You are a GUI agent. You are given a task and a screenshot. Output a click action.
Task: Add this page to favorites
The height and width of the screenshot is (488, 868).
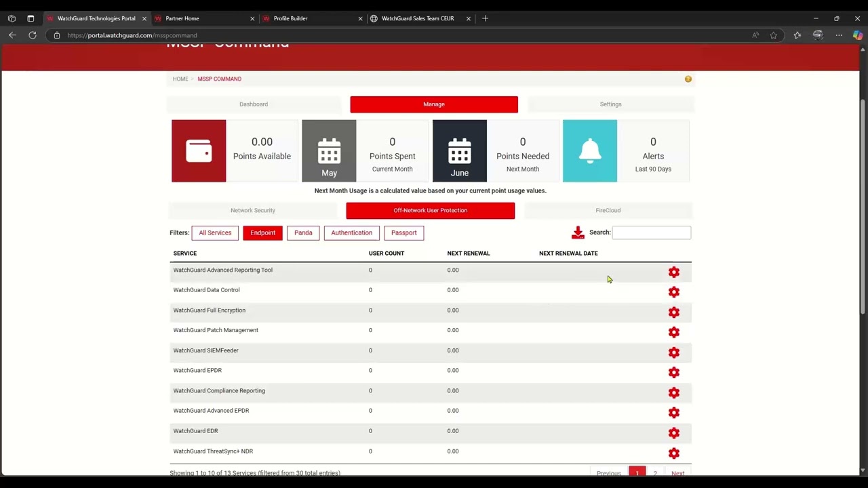pos(773,35)
